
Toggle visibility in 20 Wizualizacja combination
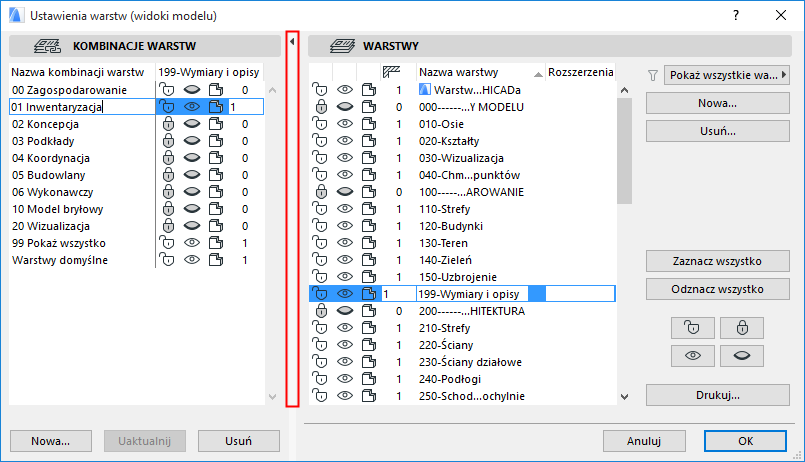click(x=191, y=226)
